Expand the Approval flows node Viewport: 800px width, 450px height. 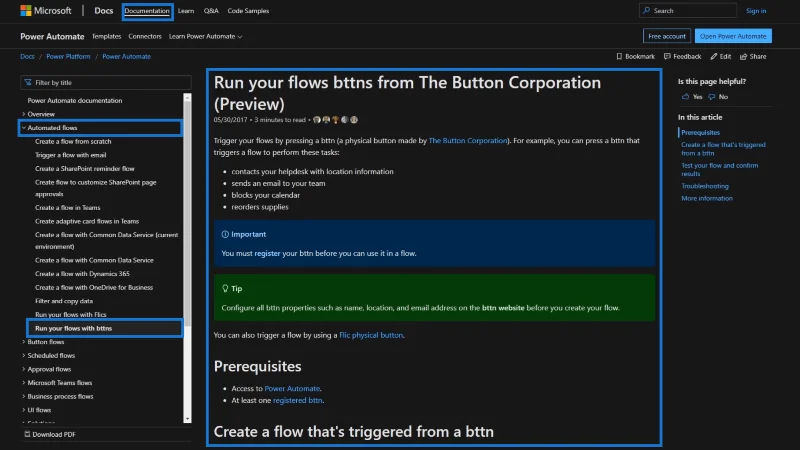(23, 369)
